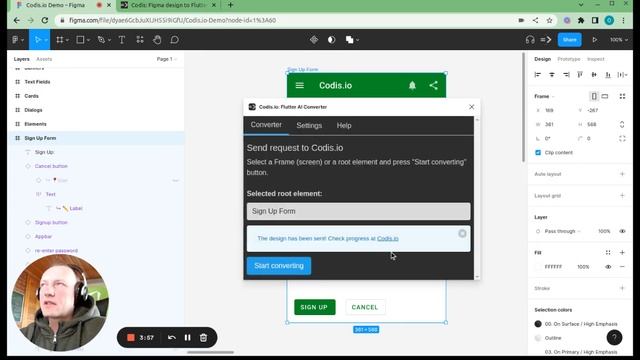Select the Sign Up Form layer
Image resolution: width=640 pixels, height=360 pixels.
96,138
